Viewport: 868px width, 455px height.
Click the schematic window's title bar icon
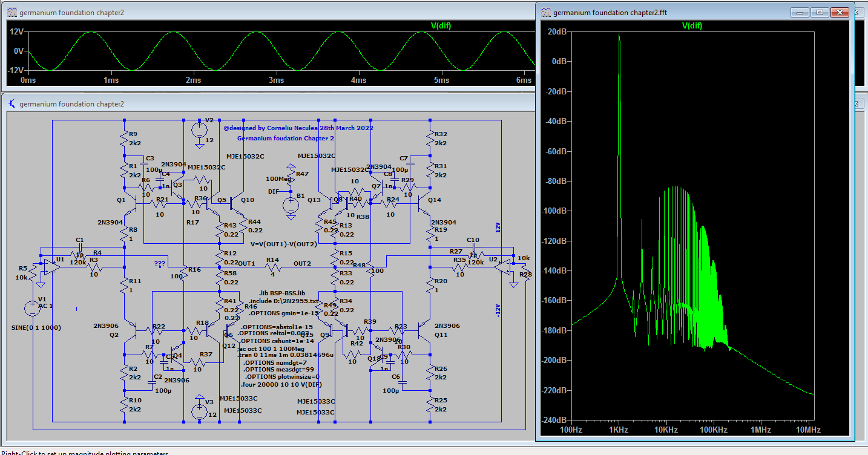coord(12,103)
